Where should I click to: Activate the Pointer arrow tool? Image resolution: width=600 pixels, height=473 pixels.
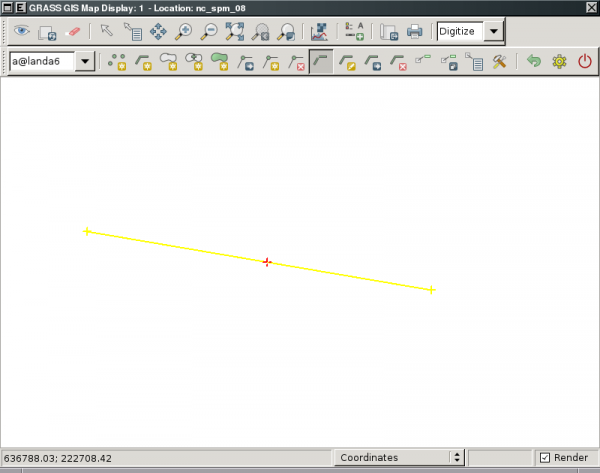106,32
